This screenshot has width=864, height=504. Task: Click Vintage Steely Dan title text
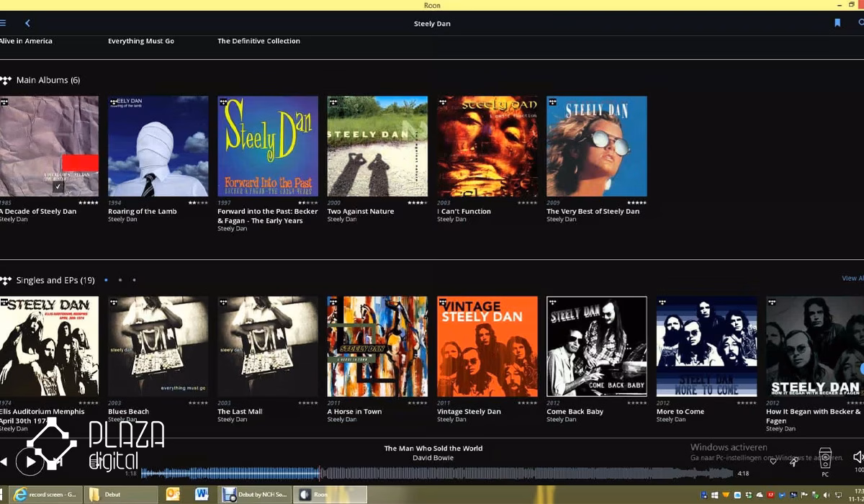469,411
